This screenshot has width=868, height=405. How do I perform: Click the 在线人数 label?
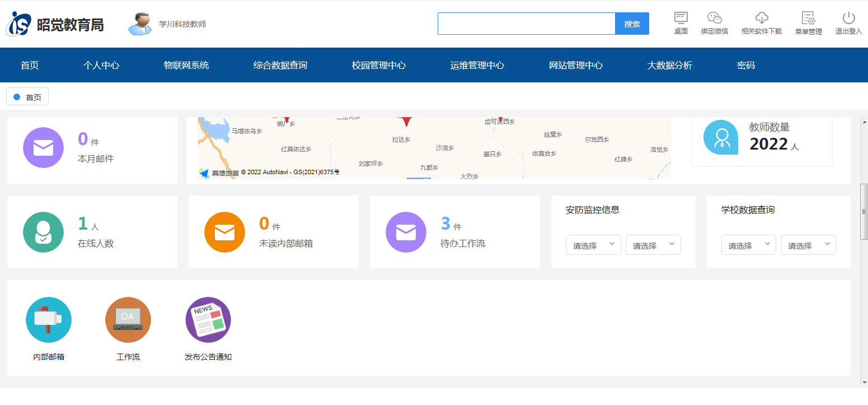pyautogui.click(x=96, y=244)
